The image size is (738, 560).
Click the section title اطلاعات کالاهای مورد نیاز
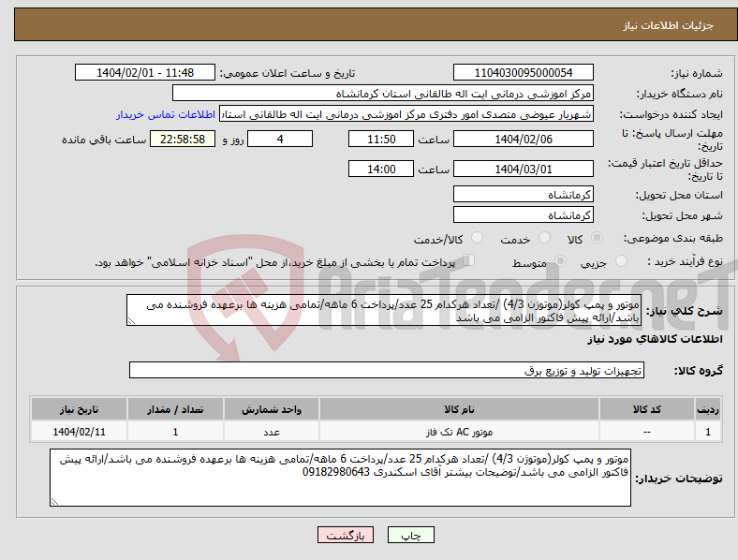click(655, 339)
